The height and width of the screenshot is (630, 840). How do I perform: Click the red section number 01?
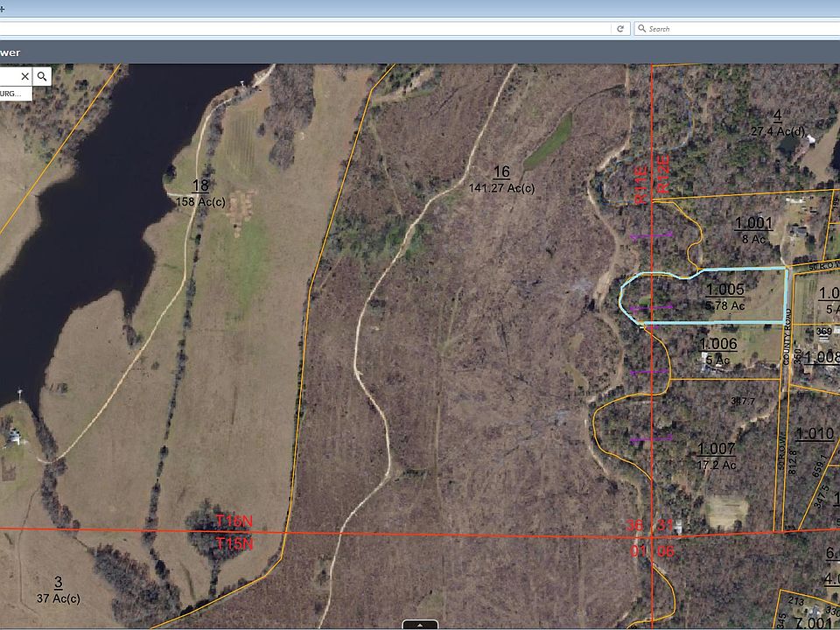click(639, 550)
